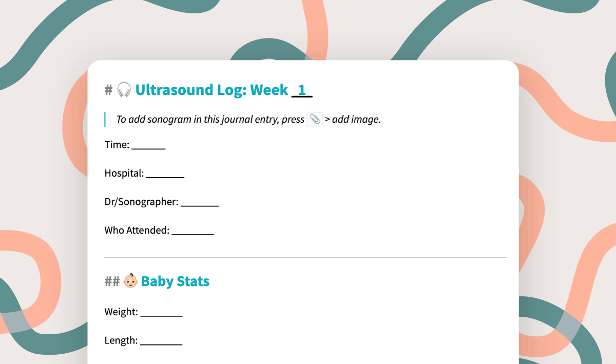616x364 pixels.
Task: Click the paperclip attachment icon
Action: [315, 119]
